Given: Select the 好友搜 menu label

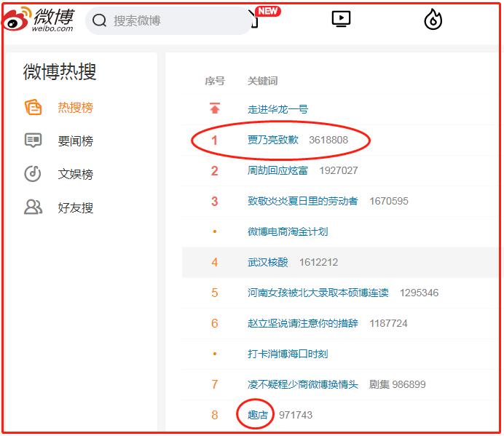Looking at the screenshot, I should (76, 207).
